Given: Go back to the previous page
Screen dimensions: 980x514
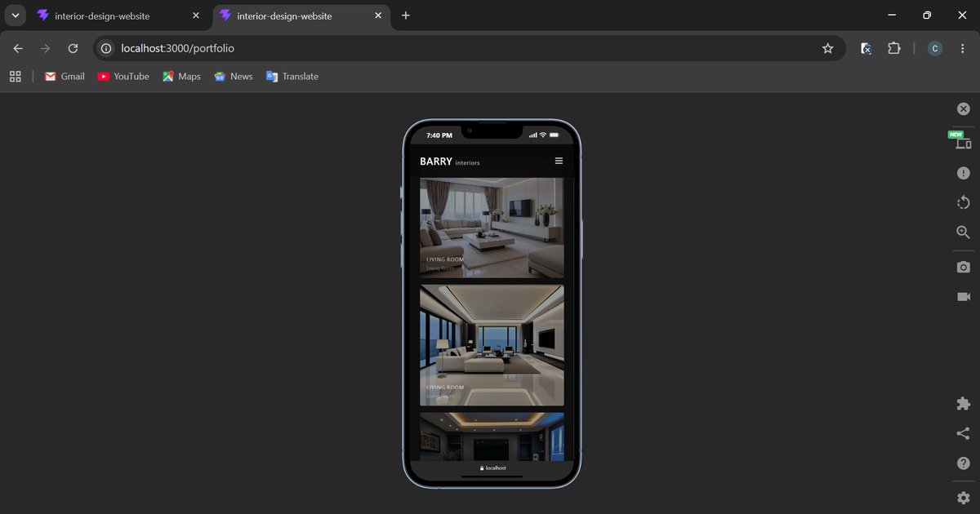Looking at the screenshot, I should (18, 48).
